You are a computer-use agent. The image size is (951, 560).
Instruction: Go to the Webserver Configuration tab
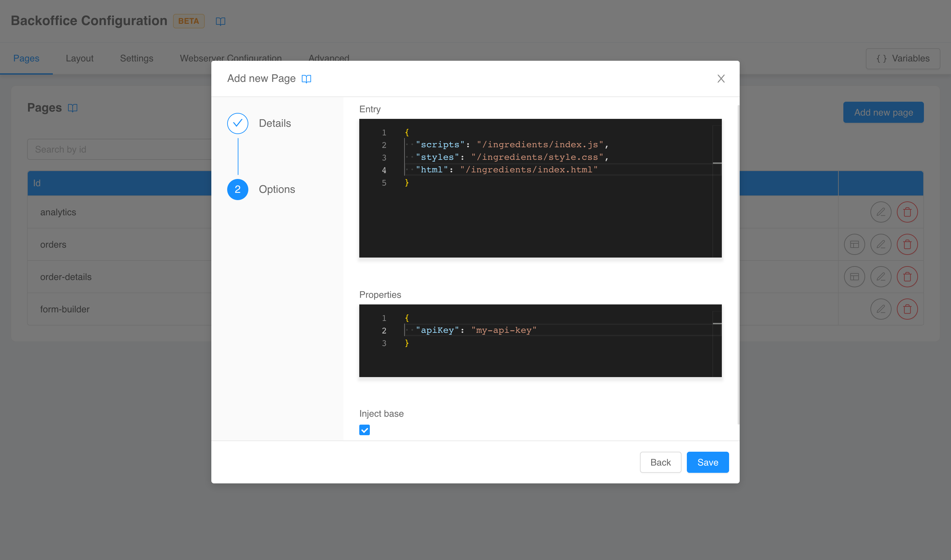click(x=230, y=58)
